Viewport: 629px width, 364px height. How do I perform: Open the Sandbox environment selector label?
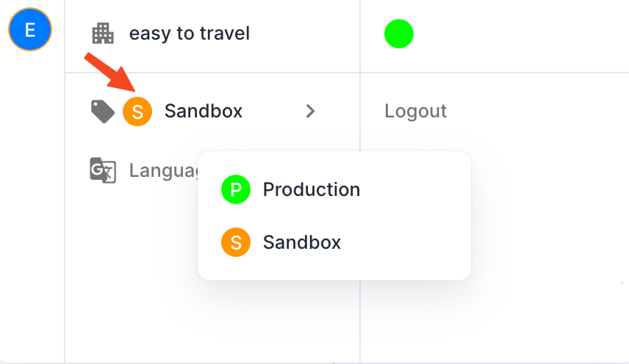pyautogui.click(x=204, y=112)
